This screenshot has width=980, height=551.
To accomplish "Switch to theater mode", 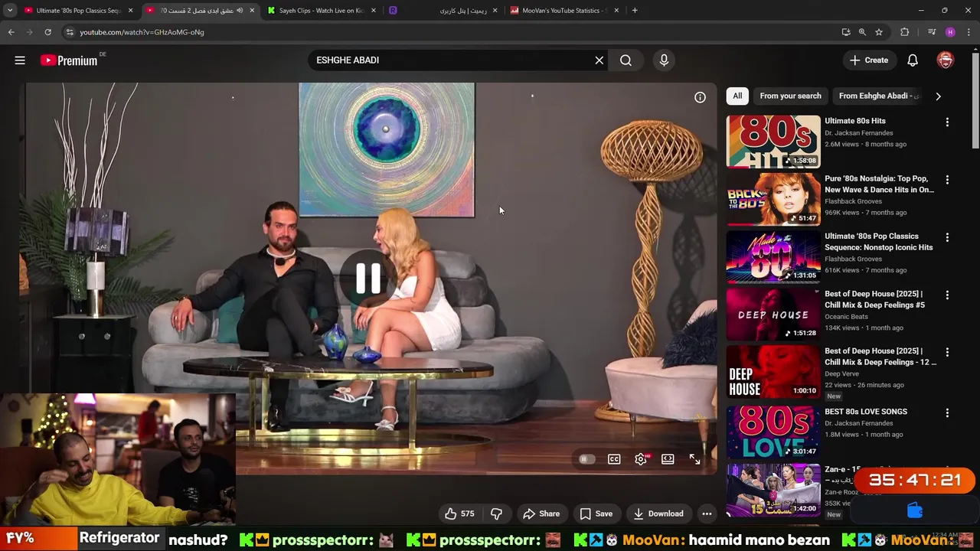I will (x=668, y=459).
